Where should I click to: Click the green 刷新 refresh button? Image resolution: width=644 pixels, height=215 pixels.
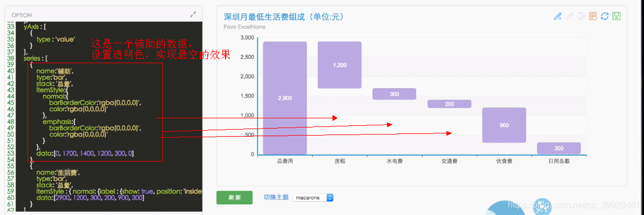click(234, 197)
